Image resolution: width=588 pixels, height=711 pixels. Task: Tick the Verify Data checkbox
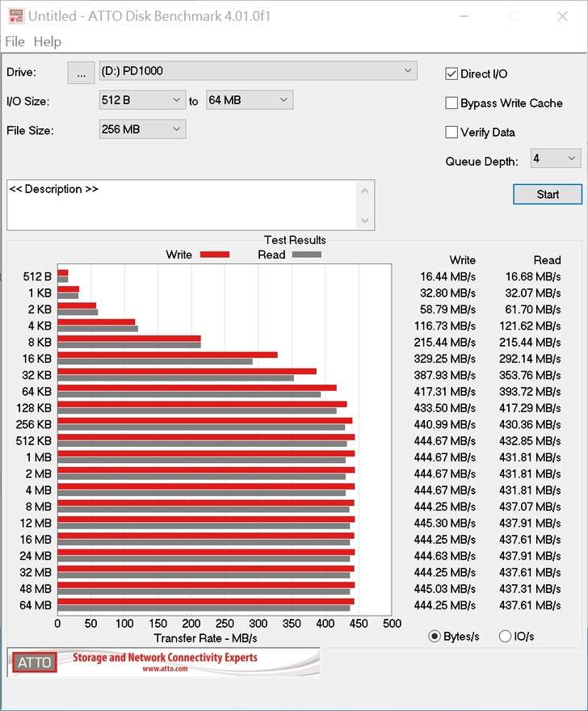[x=452, y=133]
